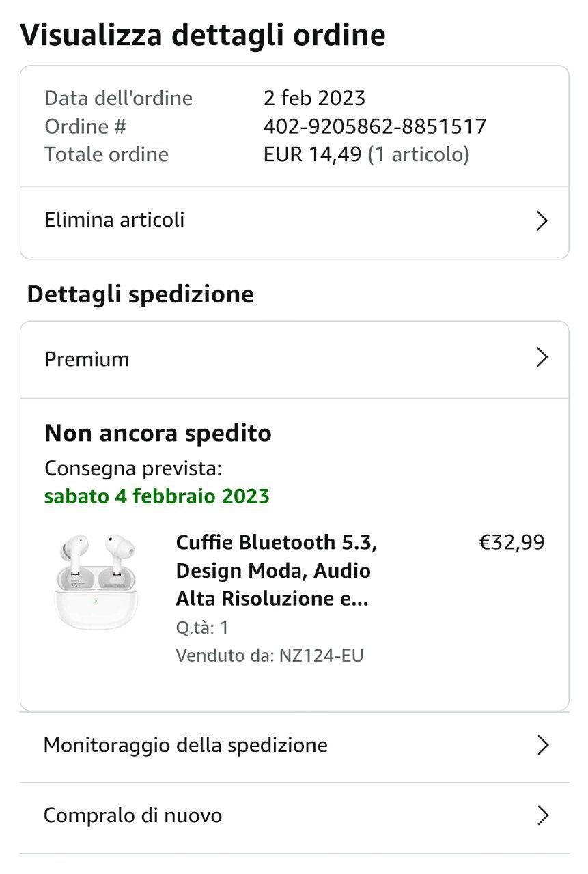Tap the white earbuds product thumbnail
This screenshot has height=874, width=588.
[96, 581]
